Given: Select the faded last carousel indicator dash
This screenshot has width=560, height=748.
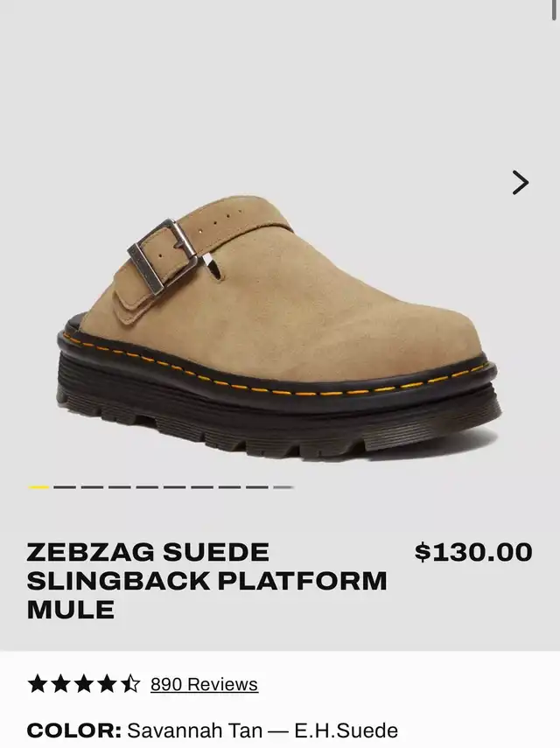Looking at the screenshot, I should click(283, 487).
